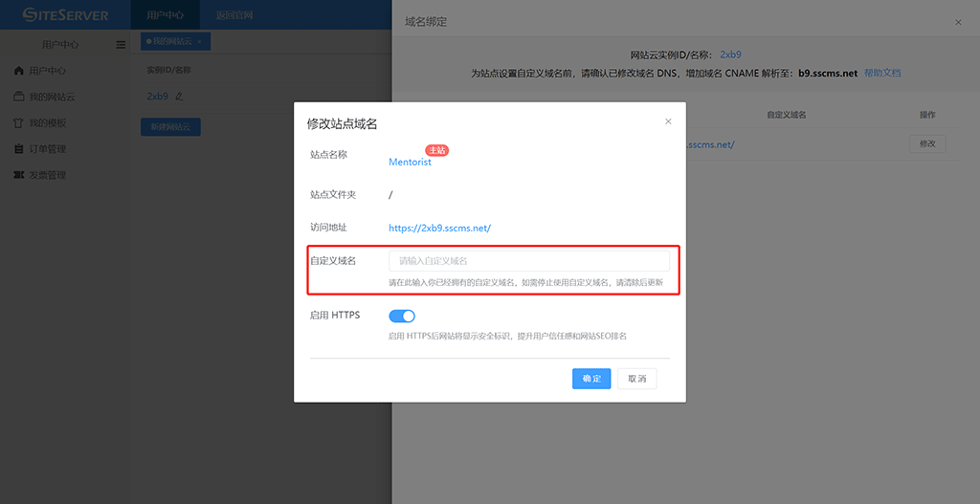Click the 确定 confirm button
The width and height of the screenshot is (980, 504).
(591, 379)
